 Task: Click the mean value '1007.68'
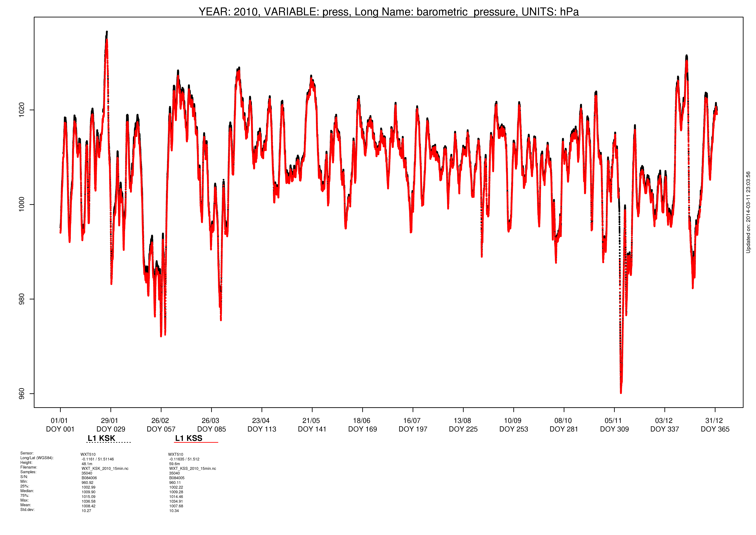176,506
